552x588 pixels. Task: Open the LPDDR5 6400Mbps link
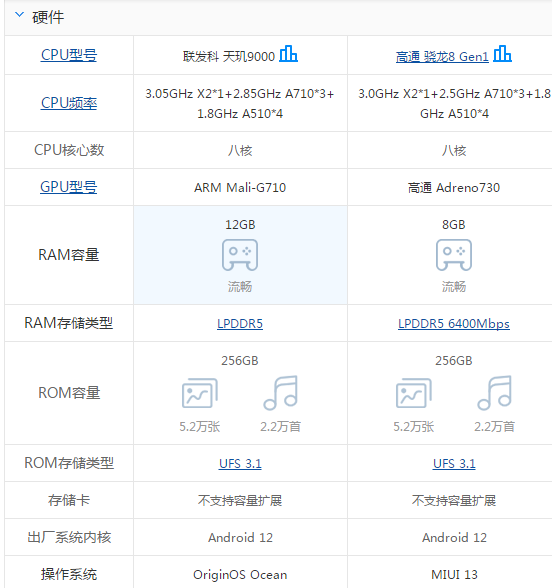(454, 323)
